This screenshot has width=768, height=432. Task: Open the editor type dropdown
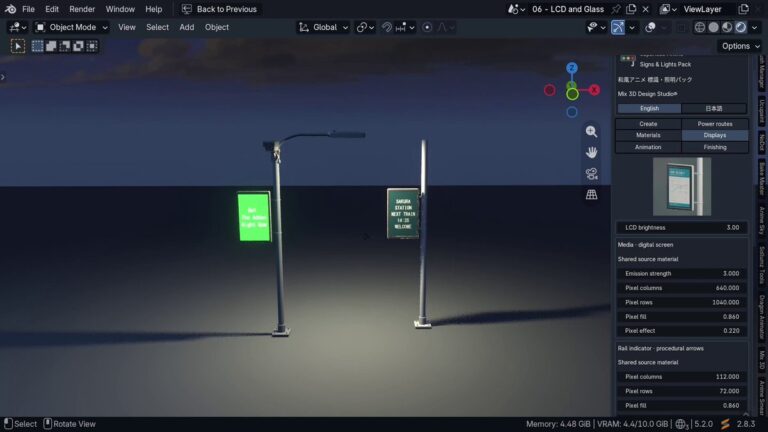17,27
